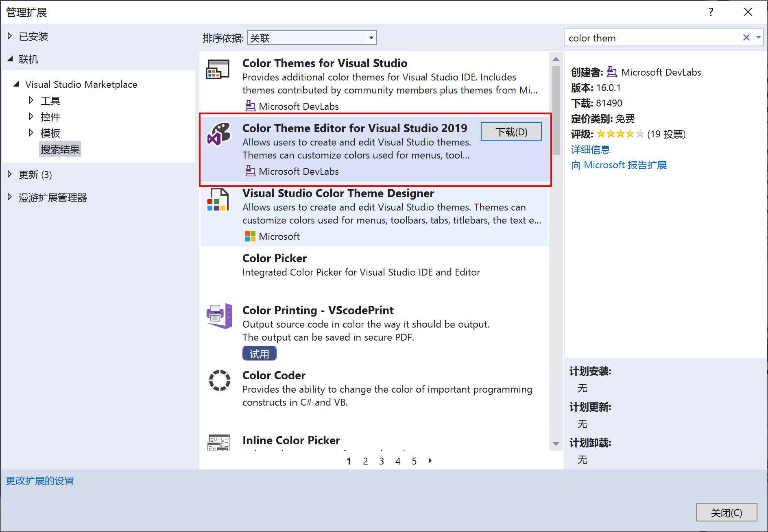Click DevLabs flask icon under Color Themes
The width and height of the screenshot is (768, 532).
(x=250, y=106)
